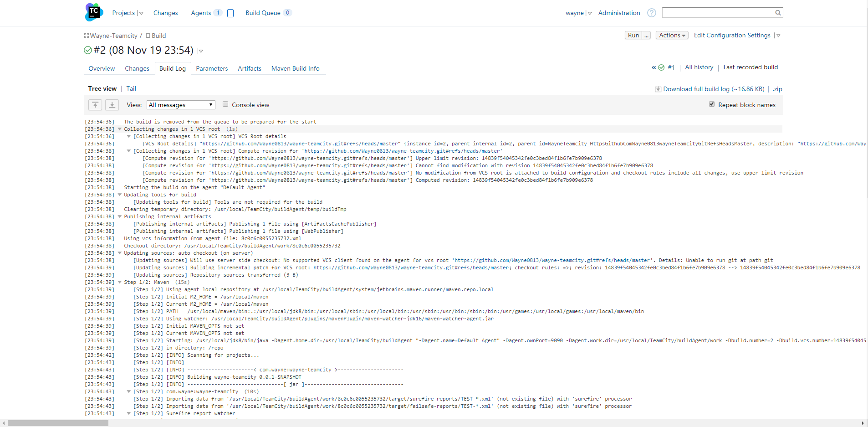Uncheck Repeat block names checkbox

click(x=712, y=104)
